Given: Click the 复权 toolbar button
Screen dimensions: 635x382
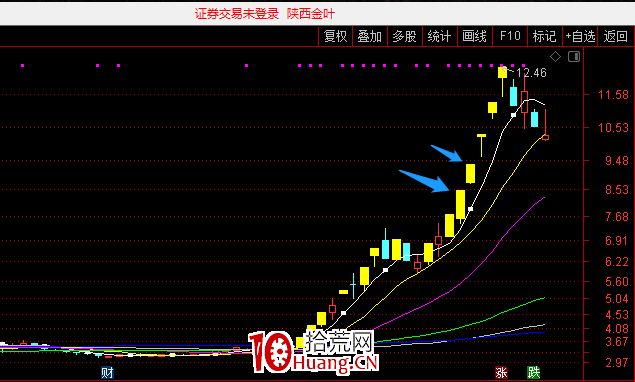Looking at the screenshot, I should 335,36.
